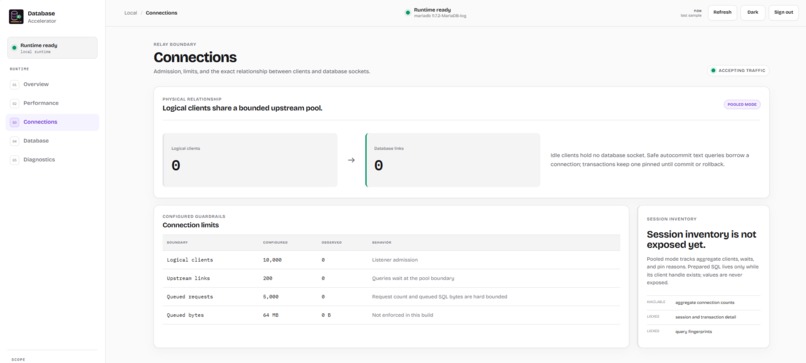Click the Connections page title
Image resolution: width=806 pixels, height=363 pixels.
click(x=195, y=57)
